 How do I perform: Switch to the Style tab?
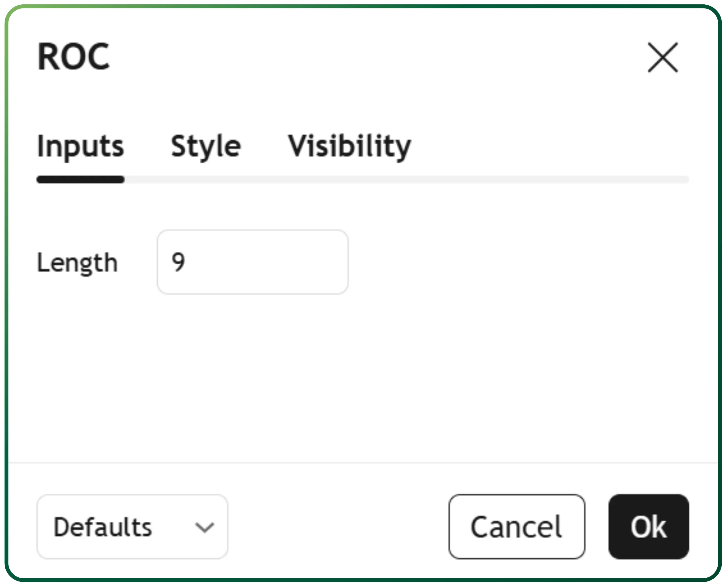(x=206, y=146)
